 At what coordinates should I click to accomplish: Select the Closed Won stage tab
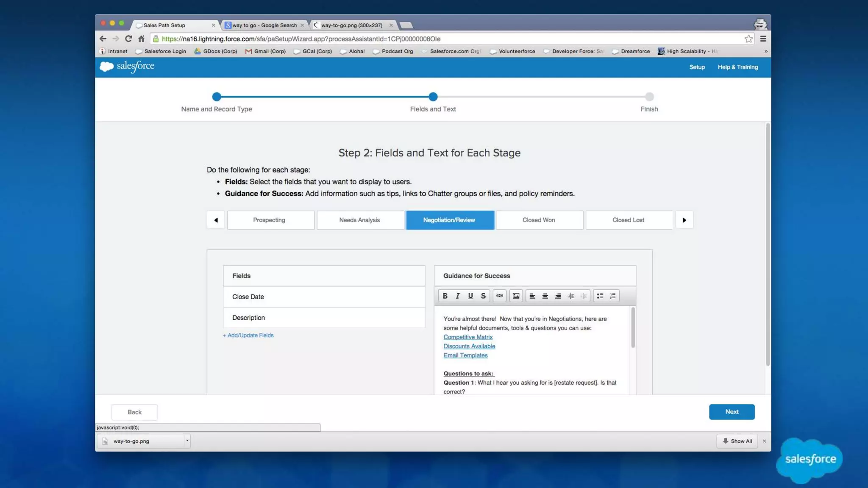coord(539,220)
